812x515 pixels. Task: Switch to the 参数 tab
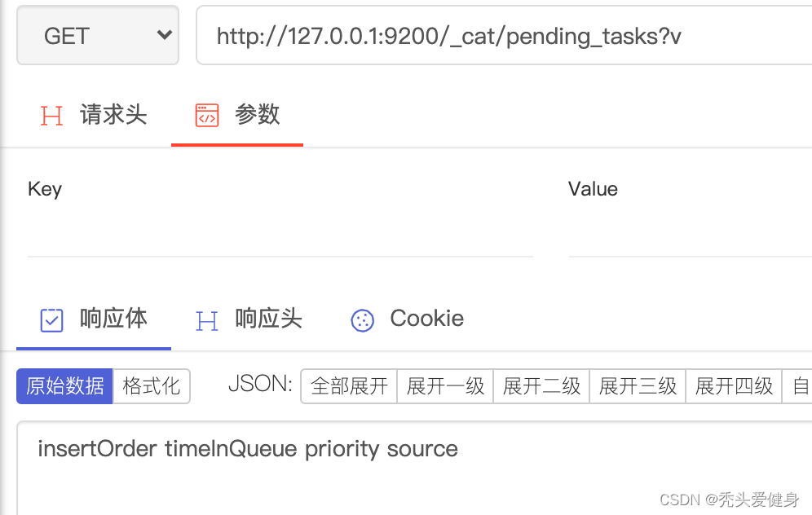(257, 115)
